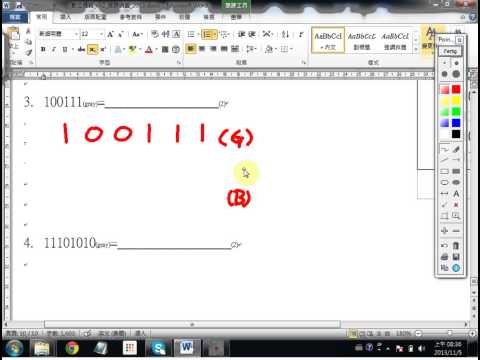480x360 pixels.
Task: Select freehand pen tool in Pointofix
Action: 444,150
